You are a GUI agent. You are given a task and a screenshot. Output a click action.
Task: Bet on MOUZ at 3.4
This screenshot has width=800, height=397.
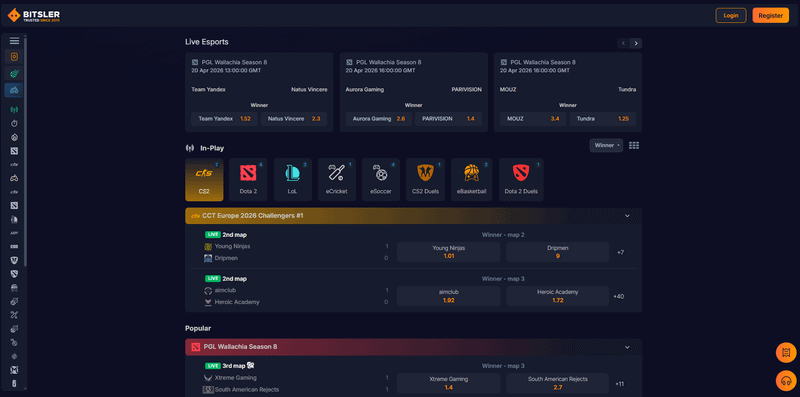point(533,119)
